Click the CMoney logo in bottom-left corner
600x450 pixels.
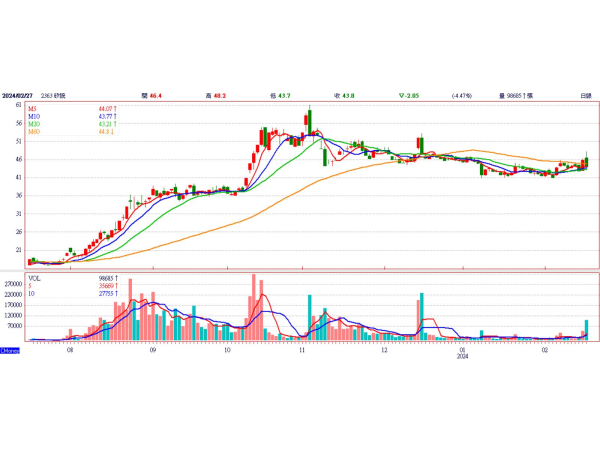click(10, 350)
